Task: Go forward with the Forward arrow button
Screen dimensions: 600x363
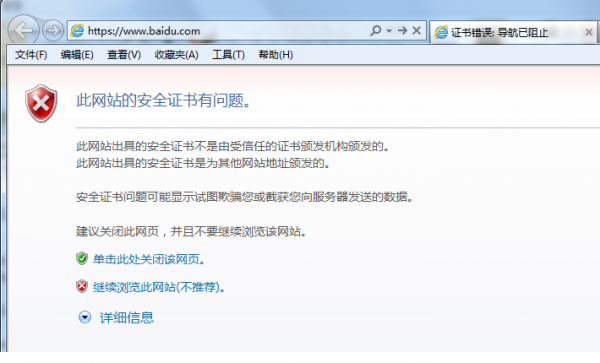Action: (53, 30)
